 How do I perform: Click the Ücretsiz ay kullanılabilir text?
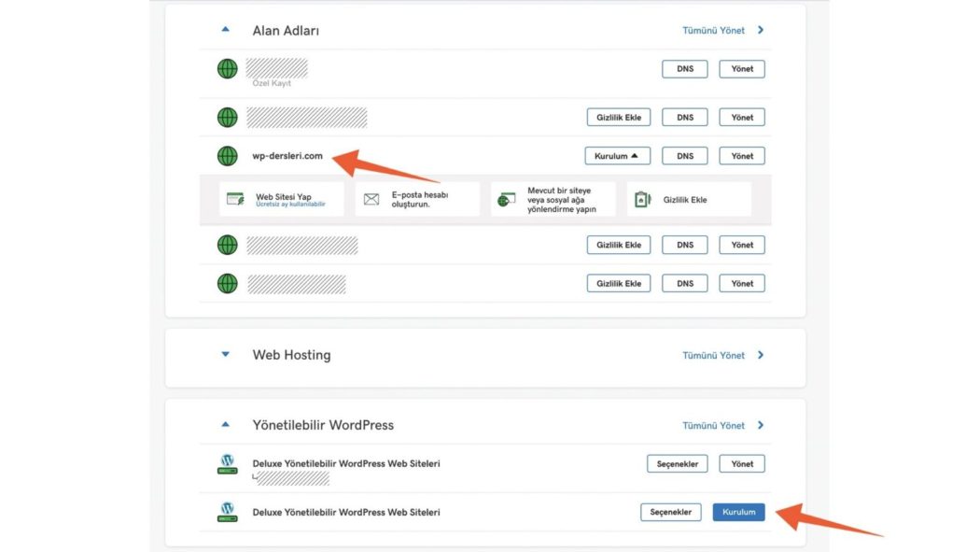(290, 205)
